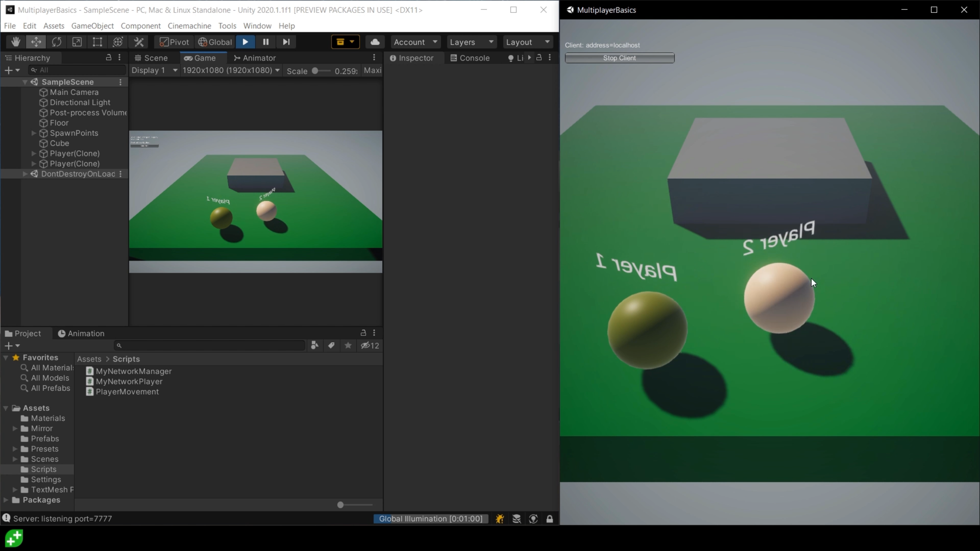
Task: Toggle the Hierarchy panel lock
Action: point(109,58)
